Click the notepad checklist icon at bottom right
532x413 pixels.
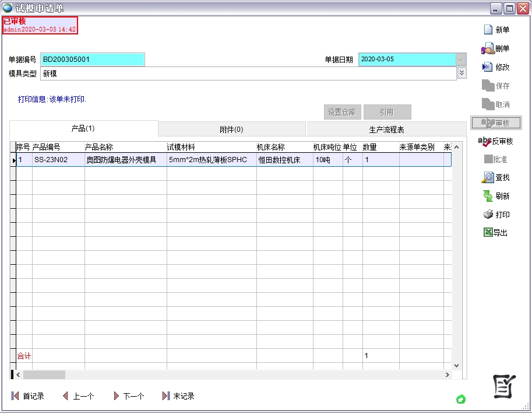tap(505, 386)
